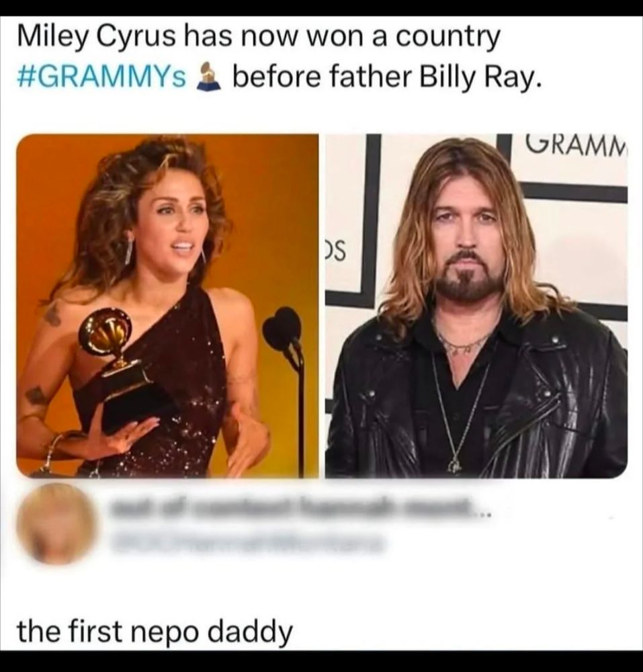The image size is (643, 672).
Task: Open the right photo of man in leather jacket
Action: tap(476, 306)
